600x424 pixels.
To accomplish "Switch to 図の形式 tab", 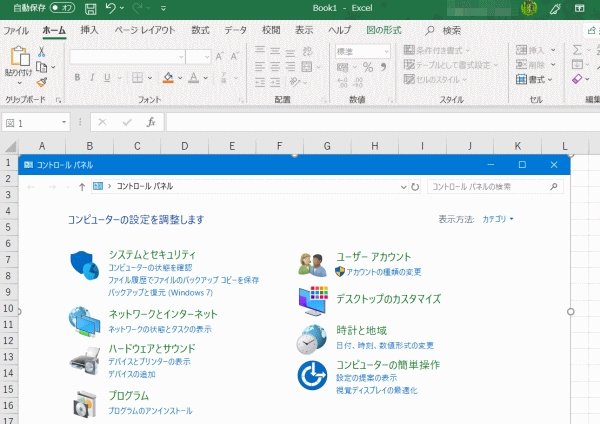I will click(383, 30).
